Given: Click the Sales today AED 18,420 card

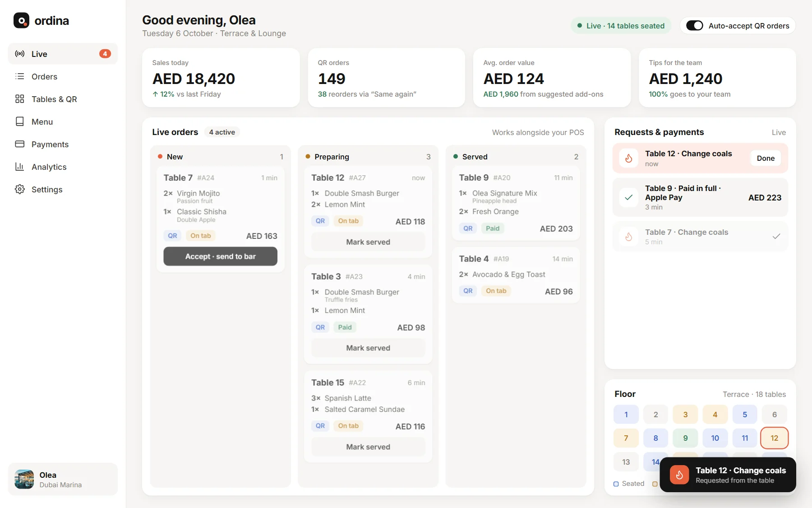Looking at the screenshot, I should click(221, 78).
